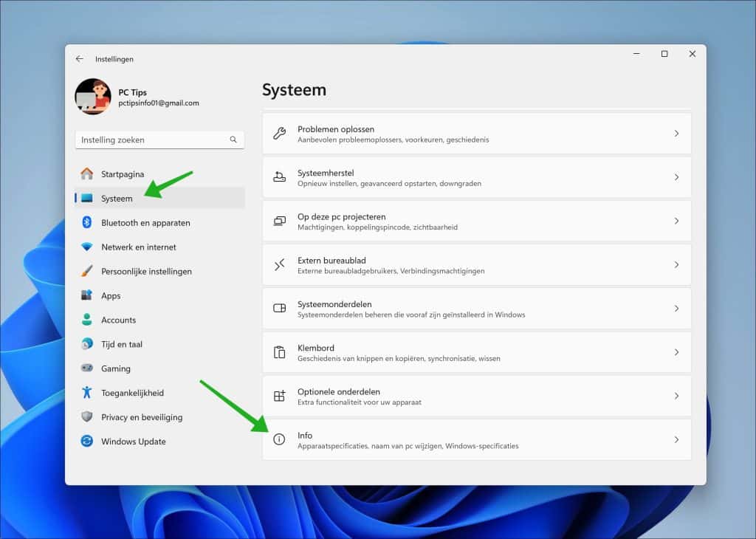The width and height of the screenshot is (756, 539).
Task: Select the Systeem label in the sidebar
Action: point(117,199)
